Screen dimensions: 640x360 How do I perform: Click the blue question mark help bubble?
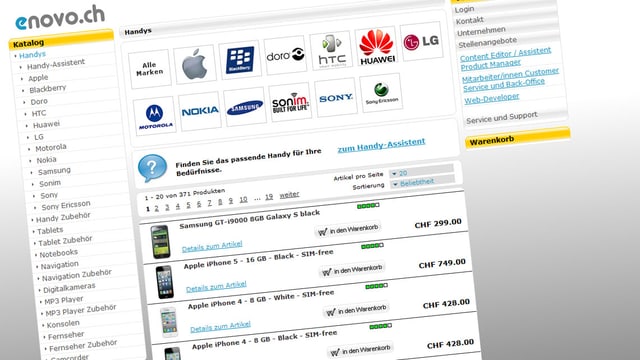pyautogui.click(x=152, y=168)
